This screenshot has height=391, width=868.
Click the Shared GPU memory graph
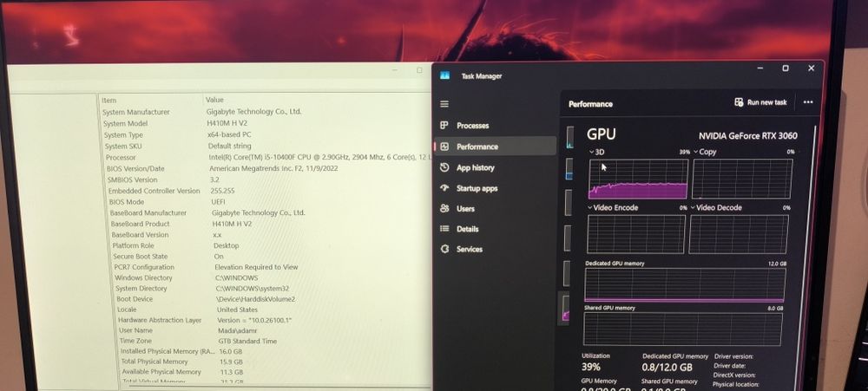682,329
